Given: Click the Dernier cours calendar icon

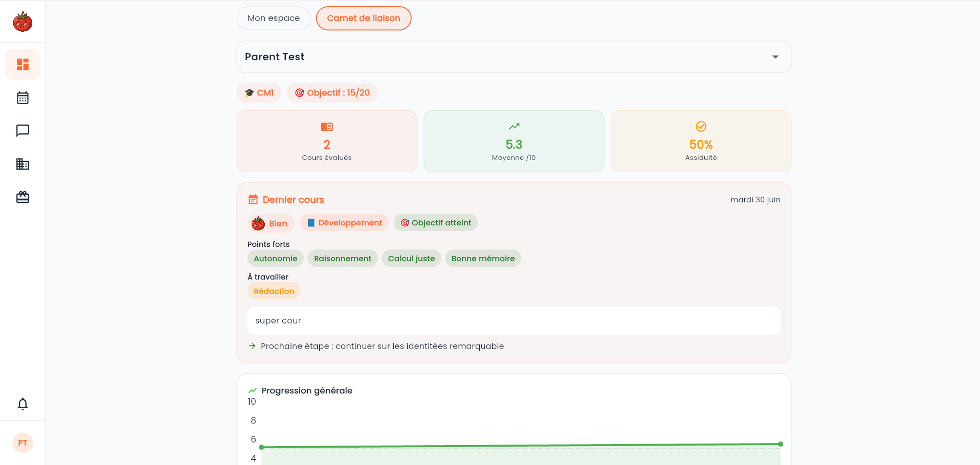Looking at the screenshot, I should pos(253,199).
